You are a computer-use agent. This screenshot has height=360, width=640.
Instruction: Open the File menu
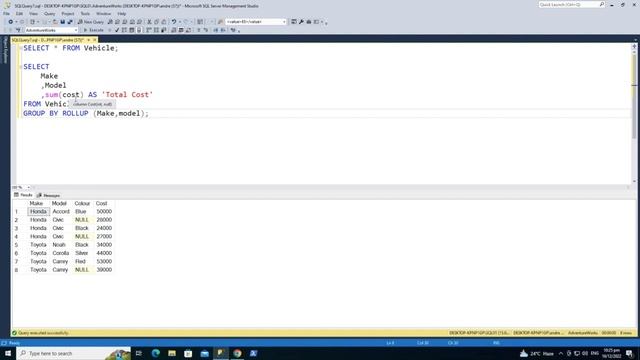(x=7, y=13)
